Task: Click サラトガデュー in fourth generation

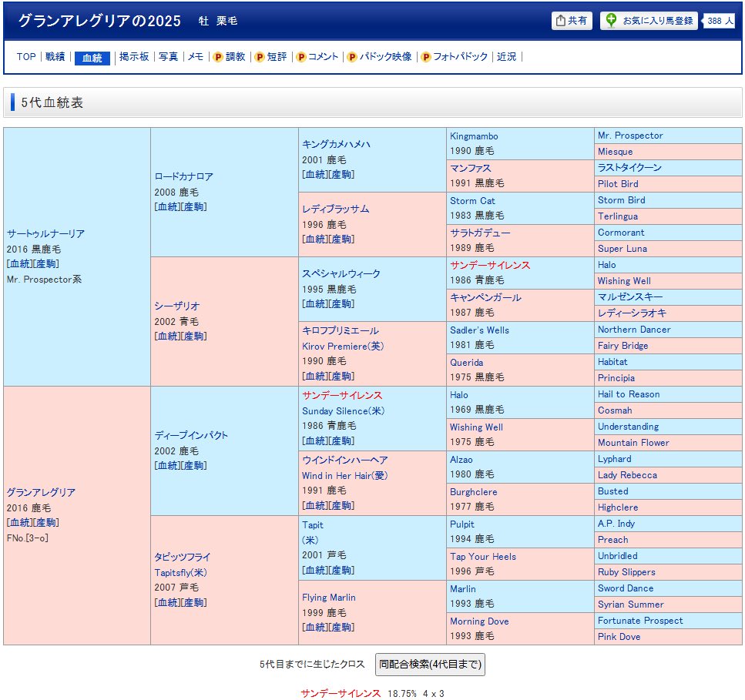Action: [480, 233]
